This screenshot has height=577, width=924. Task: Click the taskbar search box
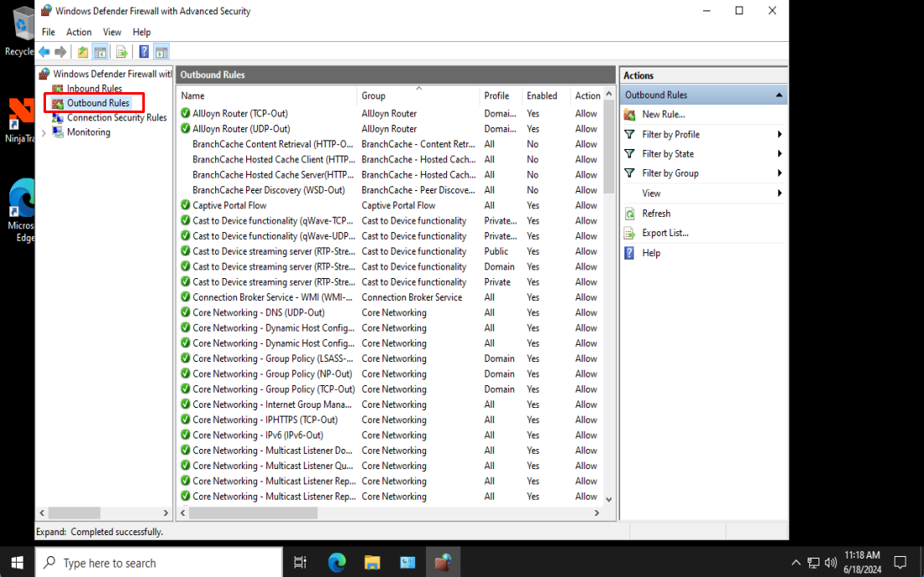pyautogui.click(x=159, y=562)
